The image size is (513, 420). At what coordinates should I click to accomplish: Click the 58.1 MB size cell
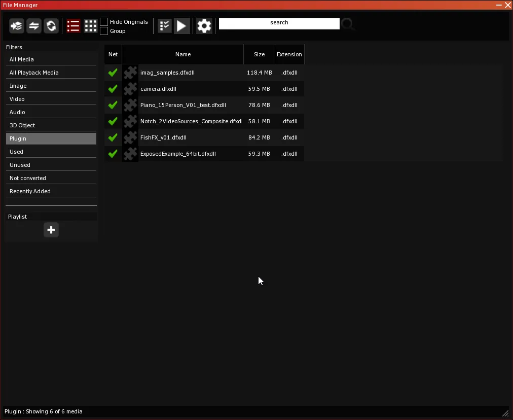click(x=259, y=121)
